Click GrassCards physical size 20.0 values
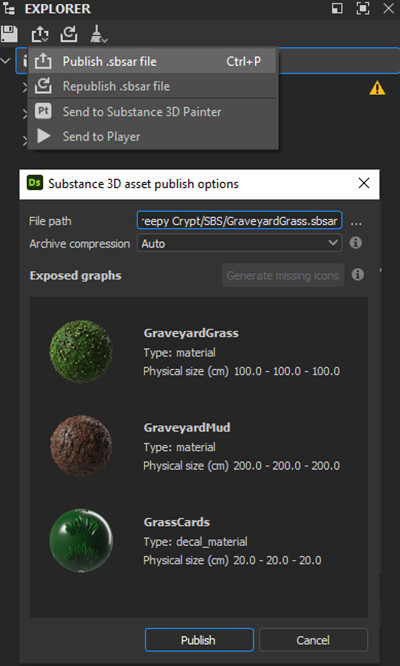Image resolution: width=400 pixels, height=666 pixels. pyautogui.click(x=277, y=561)
